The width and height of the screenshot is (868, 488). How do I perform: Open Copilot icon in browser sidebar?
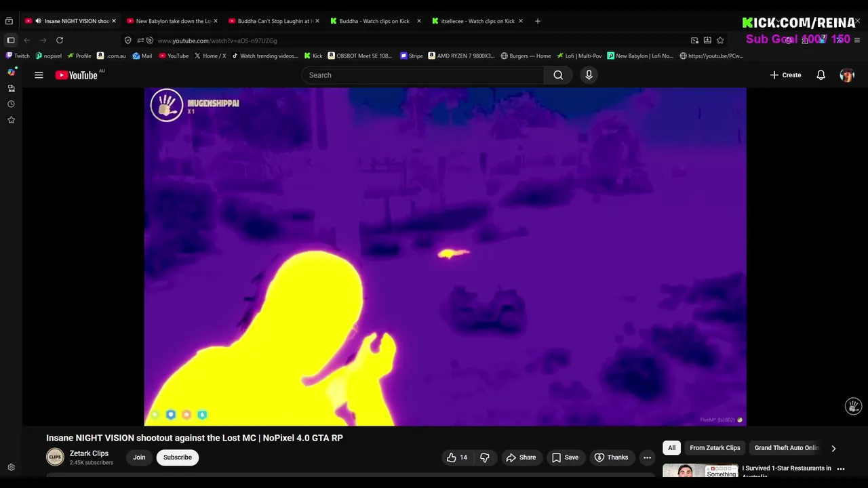(x=11, y=72)
